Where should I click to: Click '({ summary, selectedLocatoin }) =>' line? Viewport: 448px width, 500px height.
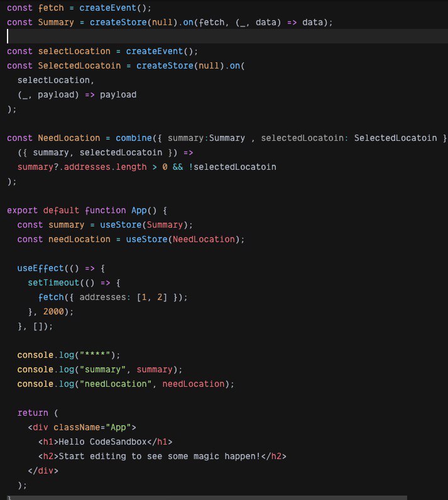click(105, 152)
